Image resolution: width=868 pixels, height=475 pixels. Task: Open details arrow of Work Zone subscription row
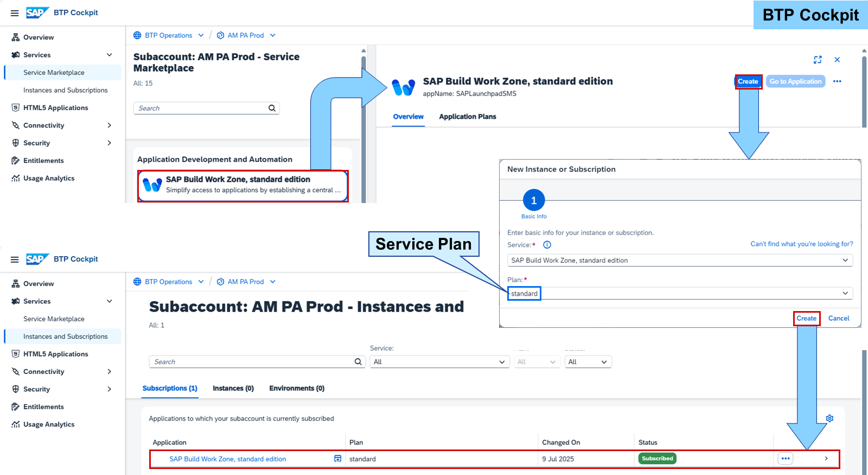tap(826, 459)
